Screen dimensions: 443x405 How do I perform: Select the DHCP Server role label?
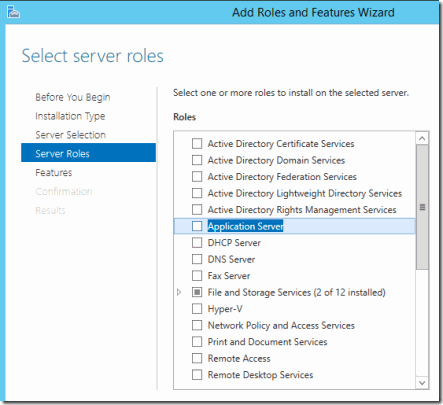click(x=234, y=243)
